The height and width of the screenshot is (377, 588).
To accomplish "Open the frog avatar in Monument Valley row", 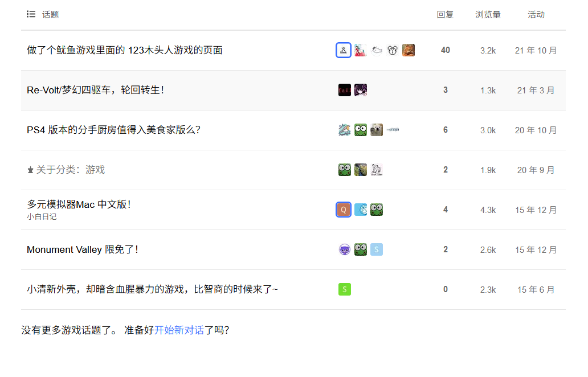I will pyautogui.click(x=361, y=249).
